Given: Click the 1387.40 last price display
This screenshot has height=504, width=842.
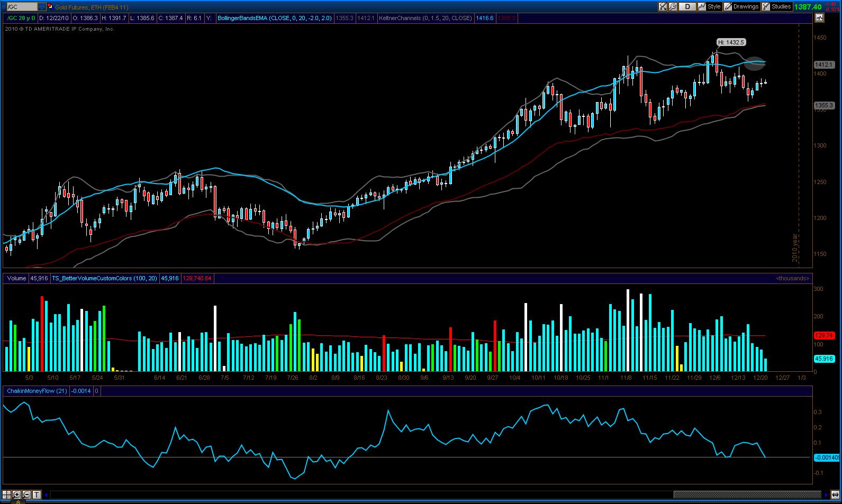Looking at the screenshot, I should point(808,7).
